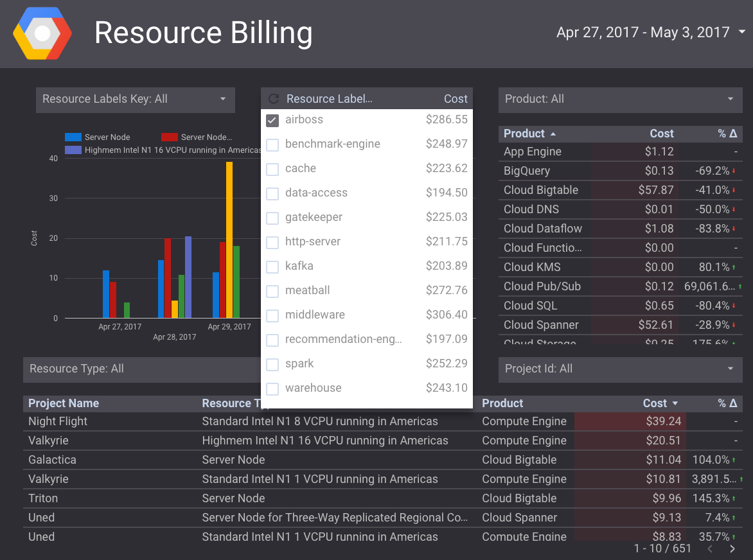This screenshot has height=560, width=753.
Task: Click the blue Server Node legend swatch
Action: (x=73, y=137)
